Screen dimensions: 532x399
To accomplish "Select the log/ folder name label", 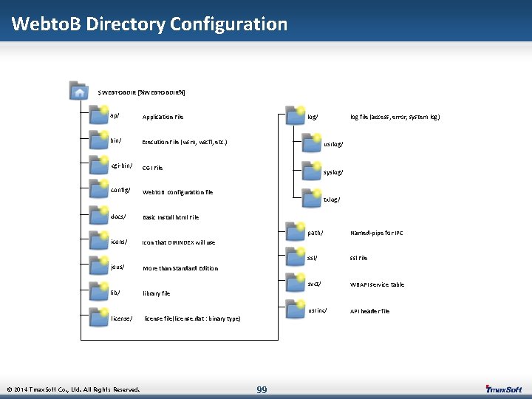I will 313,117.
